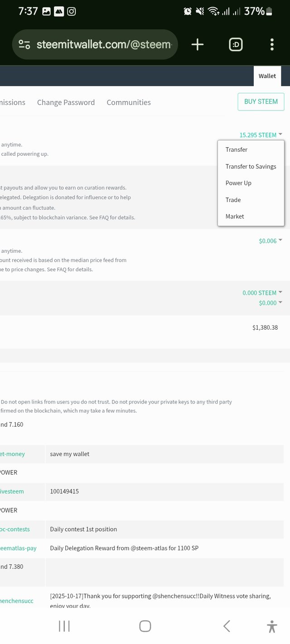This screenshot has width=290, height=644.
Task: Open the $0.000 savings dollars dropdown
Action: 270,303
